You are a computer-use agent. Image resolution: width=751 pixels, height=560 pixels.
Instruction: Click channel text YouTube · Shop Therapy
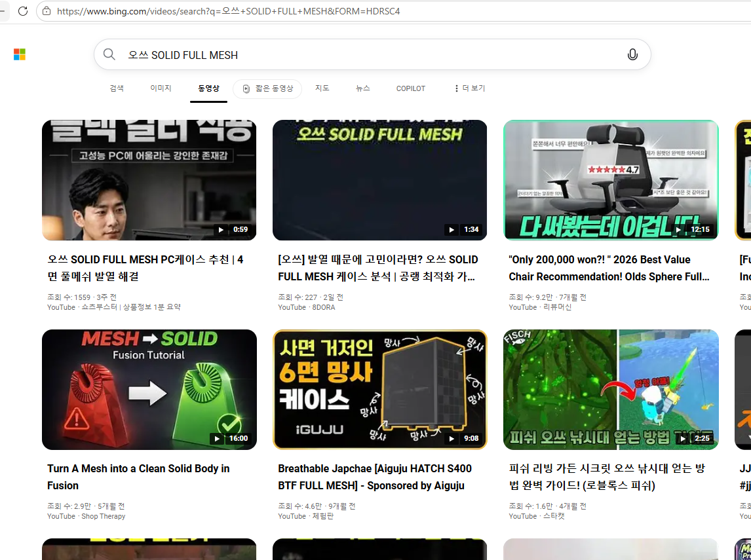tap(87, 516)
